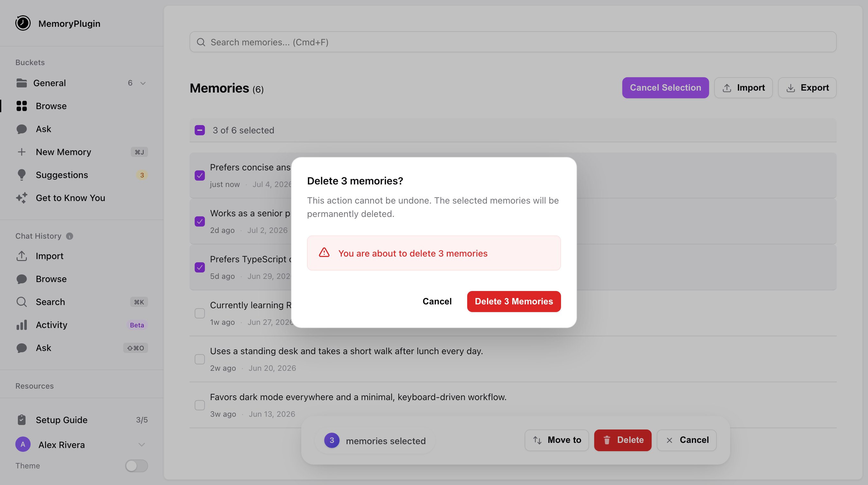Click Chat History Import upload icon

point(22,256)
